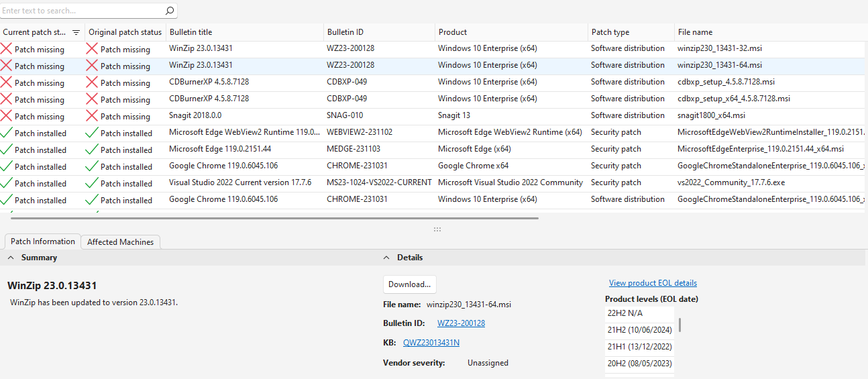The image size is (868, 379).
Task: Click the search magnifier icon
Action: pyautogui.click(x=170, y=11)
